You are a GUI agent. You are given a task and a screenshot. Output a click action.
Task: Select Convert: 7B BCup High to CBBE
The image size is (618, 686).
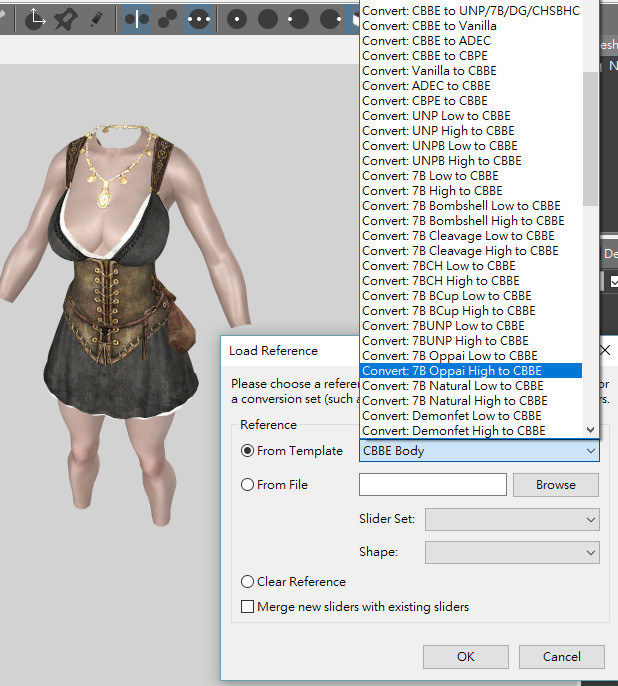471,310
